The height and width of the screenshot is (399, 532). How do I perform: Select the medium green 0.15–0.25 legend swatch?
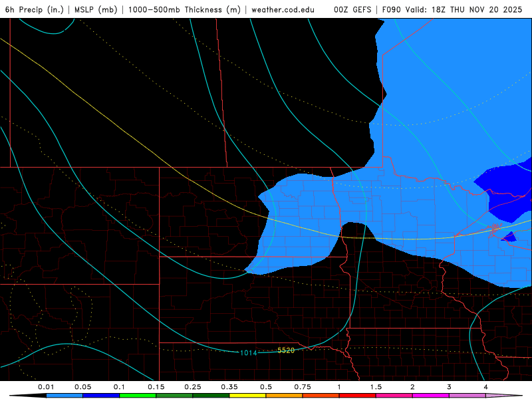174,396
